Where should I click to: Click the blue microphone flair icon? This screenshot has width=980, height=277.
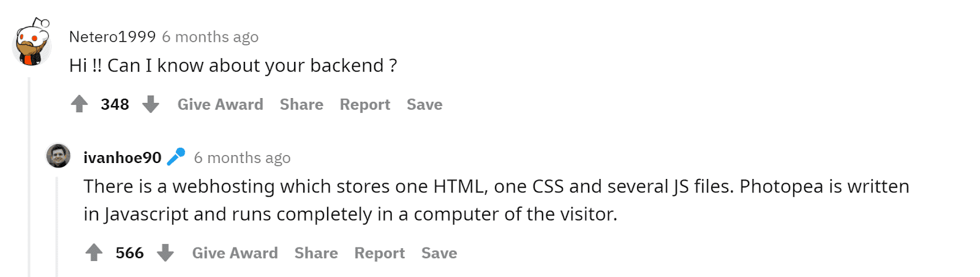click(176, 157)
